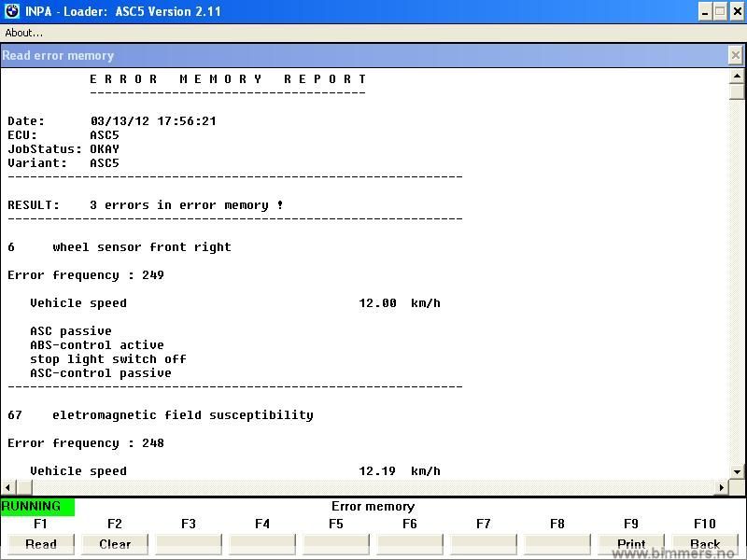Viewport: 747px width, 560px height.
Task: Click the window title 'INPA - Loader: ASC5 Version 2.11'
Action: pos(123,11)
